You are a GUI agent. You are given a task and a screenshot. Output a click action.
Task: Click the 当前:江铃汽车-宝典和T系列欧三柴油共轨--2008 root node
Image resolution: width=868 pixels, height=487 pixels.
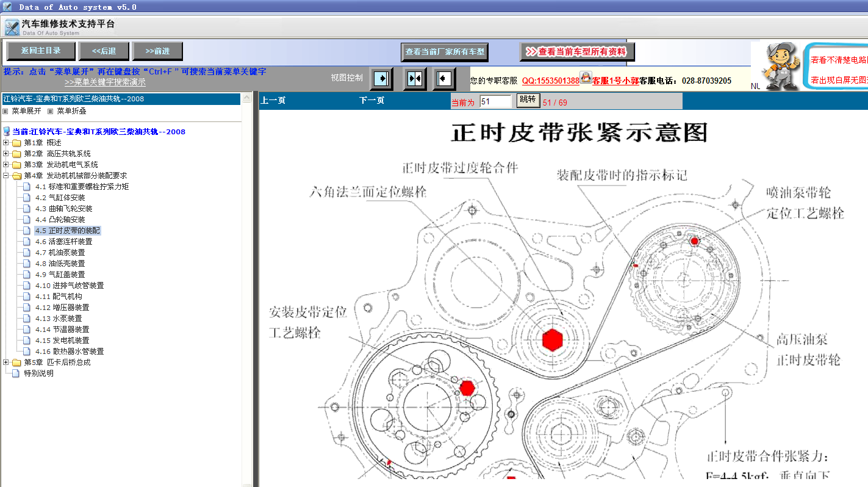[99, 132]
